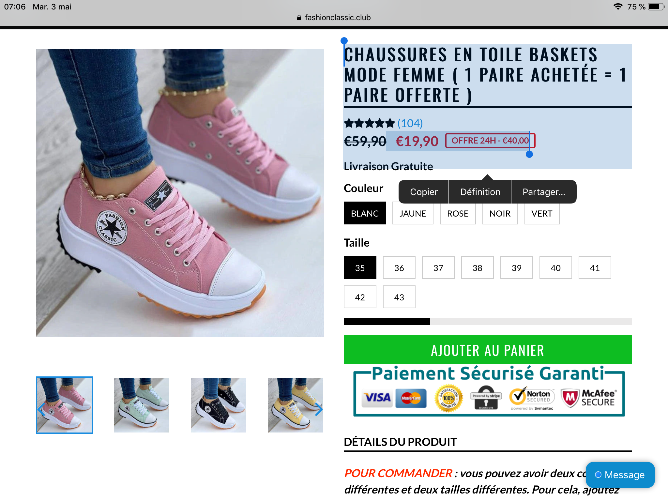Tap the Norton Secured badge
Screen dimensions: 668x501
[x=532, y=398]
